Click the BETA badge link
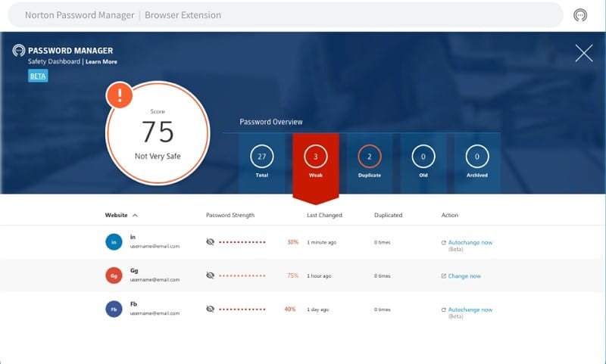The height and width of the screenshot is (364, 606). pos(38,76)
